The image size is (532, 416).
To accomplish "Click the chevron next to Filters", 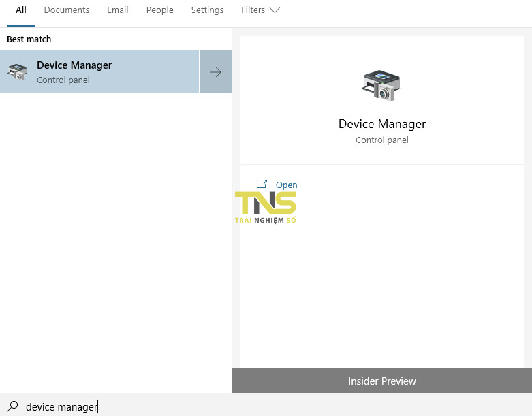I will [x=275, y=10].
